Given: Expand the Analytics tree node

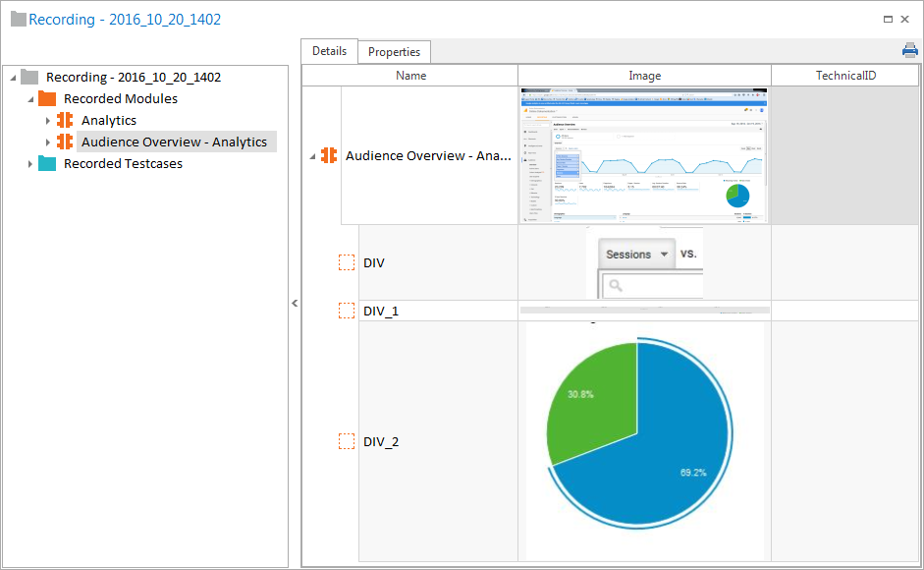Looking at the screenshot, I should (x=48, y=120).
